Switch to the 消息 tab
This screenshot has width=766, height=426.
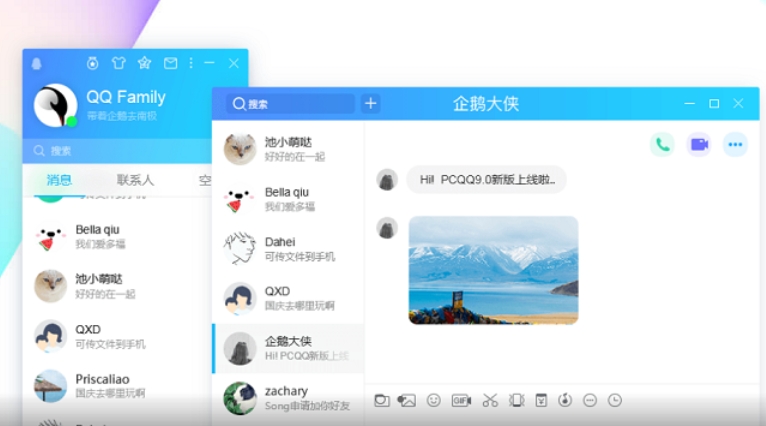pyautogui.click(x=59, y=180)
